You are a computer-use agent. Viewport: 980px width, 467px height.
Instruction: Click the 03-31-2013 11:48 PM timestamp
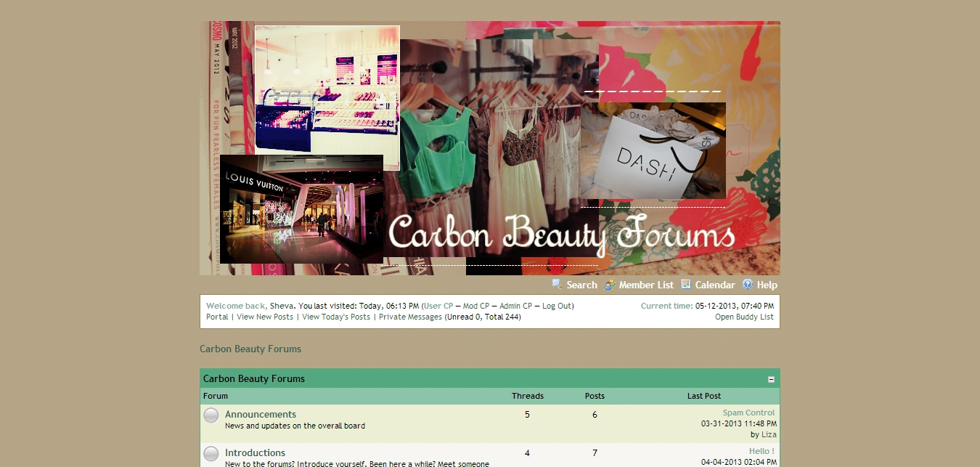point(739,423)
